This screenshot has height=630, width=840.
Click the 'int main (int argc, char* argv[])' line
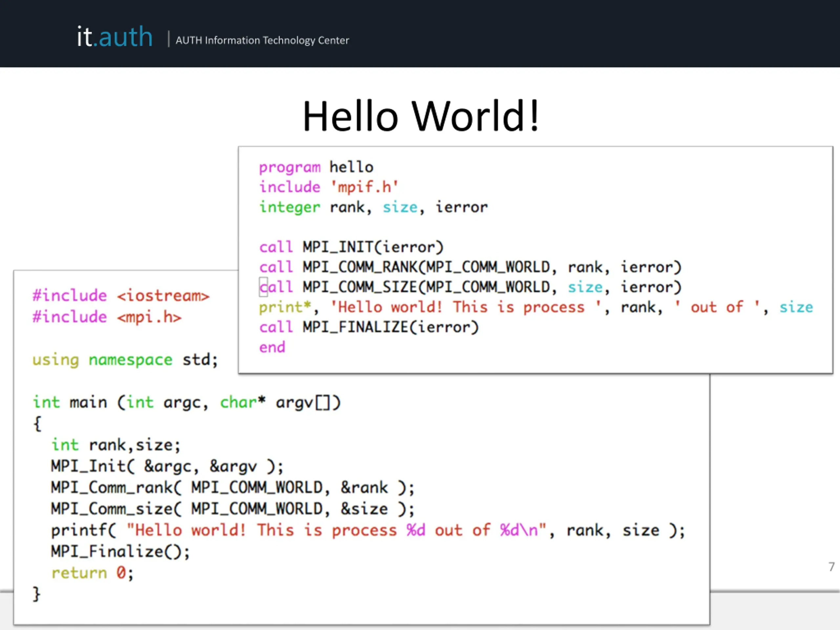pos(186,403)
